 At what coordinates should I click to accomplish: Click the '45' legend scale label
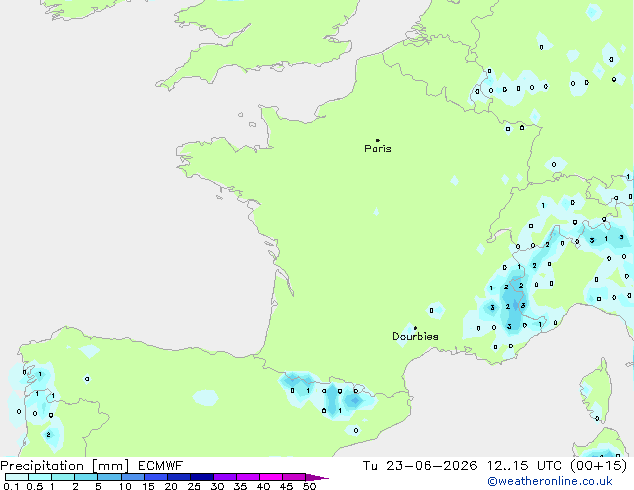pyautogui.click(x=286, y=486)
